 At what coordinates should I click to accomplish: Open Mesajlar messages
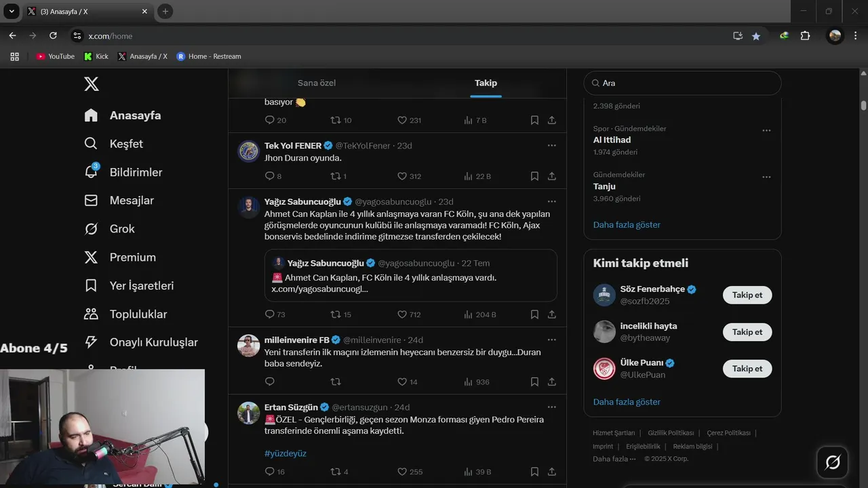tap(119, 201)
